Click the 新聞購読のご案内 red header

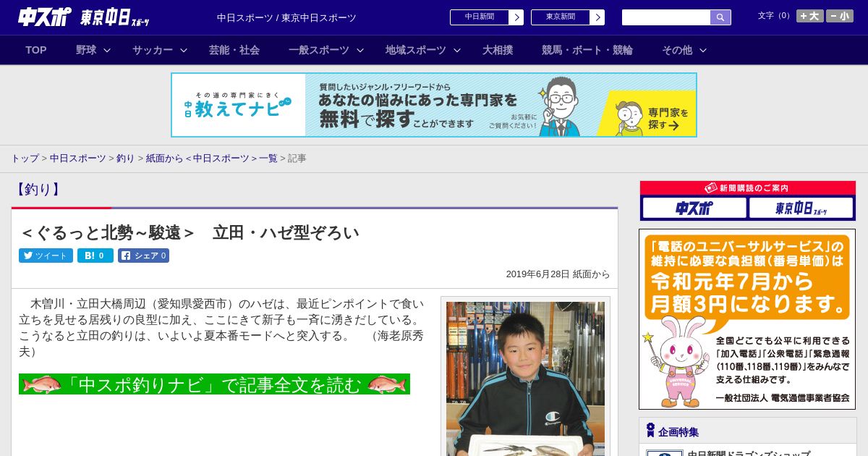pyautogui.click(x=748, y=187)
